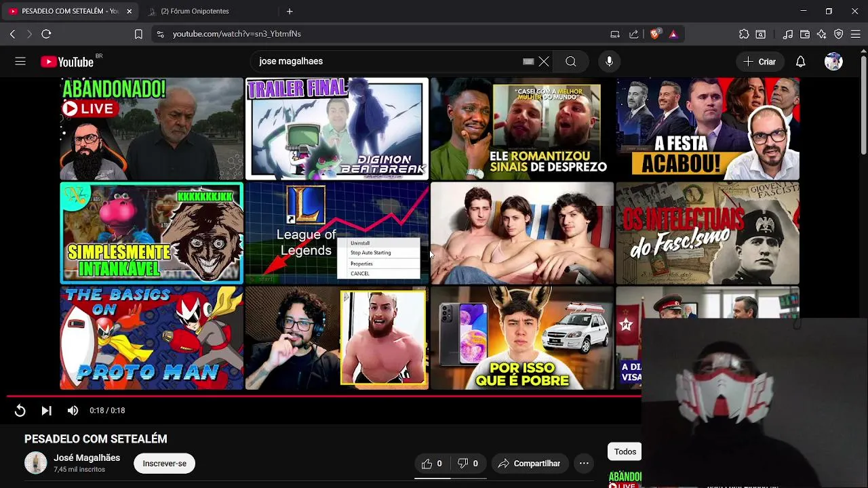Open 'Os intelectuais do Fascismo' video
Image resolution: width=868 pixels, height=488 pixels.
[x=707, y=233]
